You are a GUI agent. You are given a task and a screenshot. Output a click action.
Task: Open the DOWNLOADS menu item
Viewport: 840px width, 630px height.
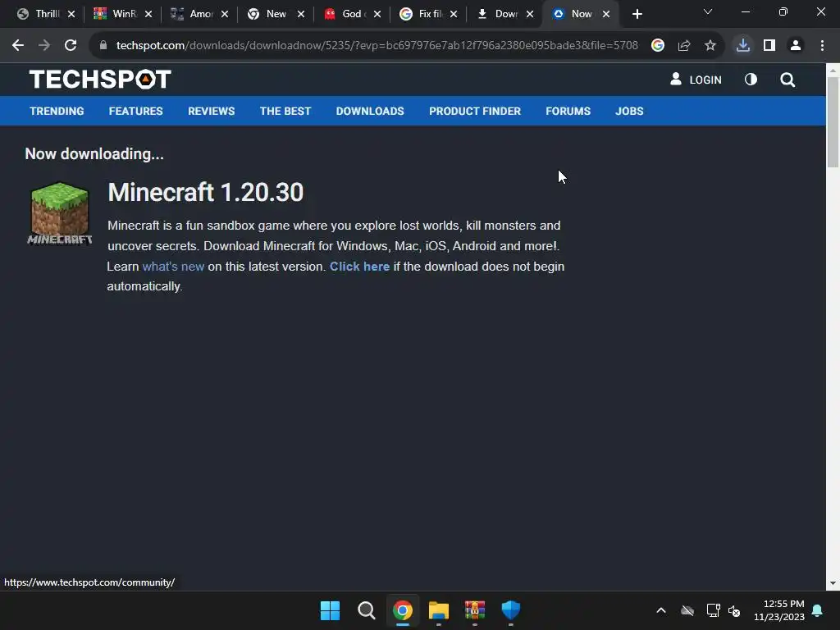pos(370,112)
